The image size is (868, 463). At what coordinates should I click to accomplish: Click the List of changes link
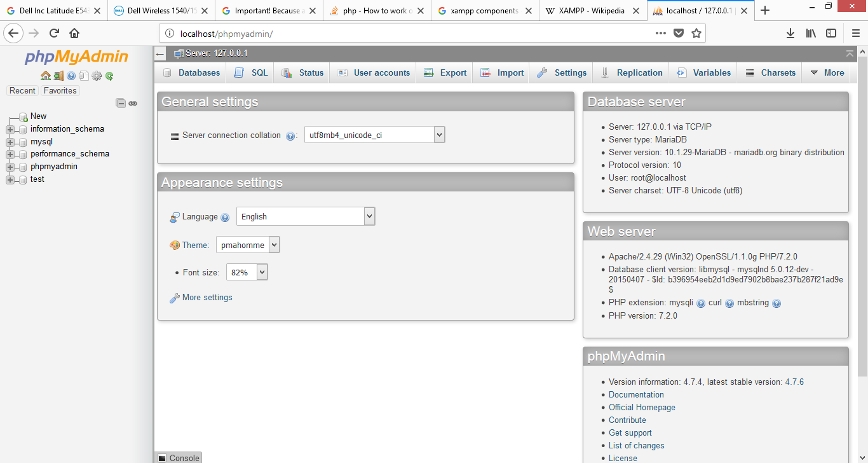(637, 446)
